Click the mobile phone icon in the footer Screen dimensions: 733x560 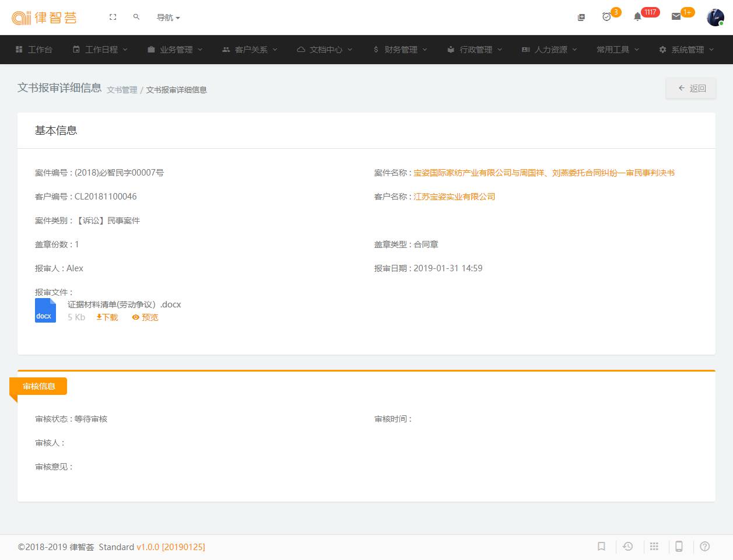click(x=679, y=547)
